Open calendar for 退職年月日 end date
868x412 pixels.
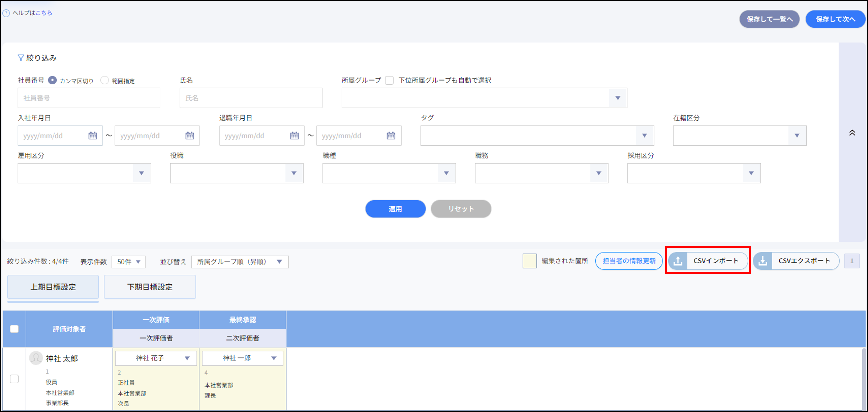pyautogui.click(x=391, y=136)
